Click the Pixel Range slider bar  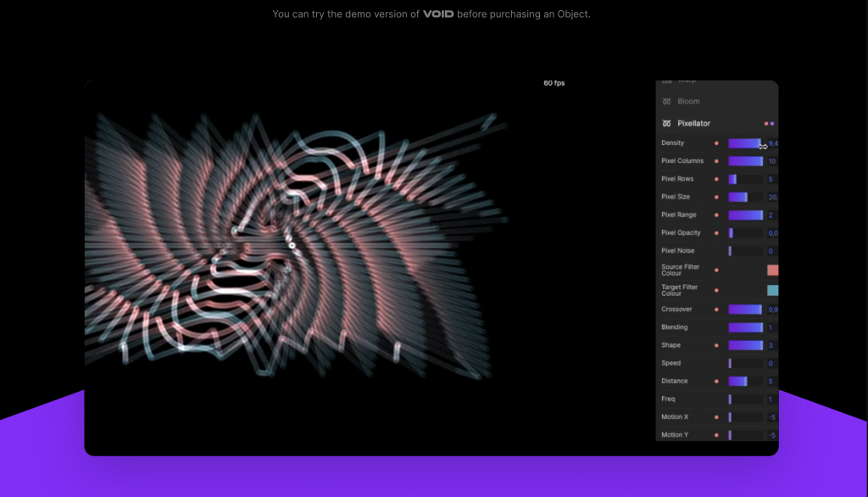click(x=745, y=215)
